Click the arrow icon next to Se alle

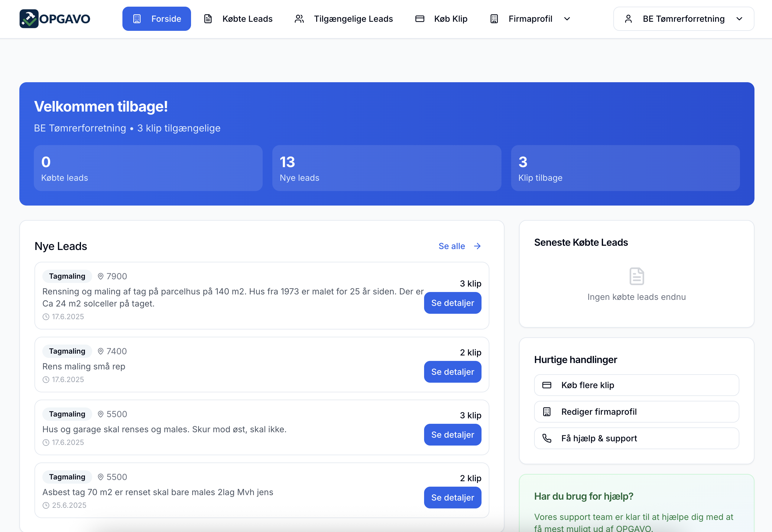click(x=477, y=246)
